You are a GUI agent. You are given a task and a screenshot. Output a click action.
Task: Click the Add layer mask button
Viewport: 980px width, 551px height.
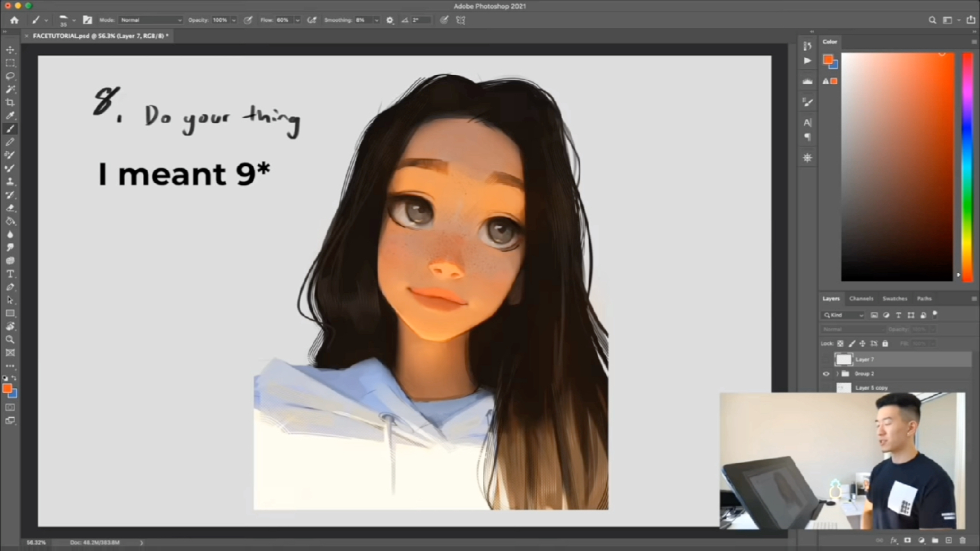pos(908,540)
